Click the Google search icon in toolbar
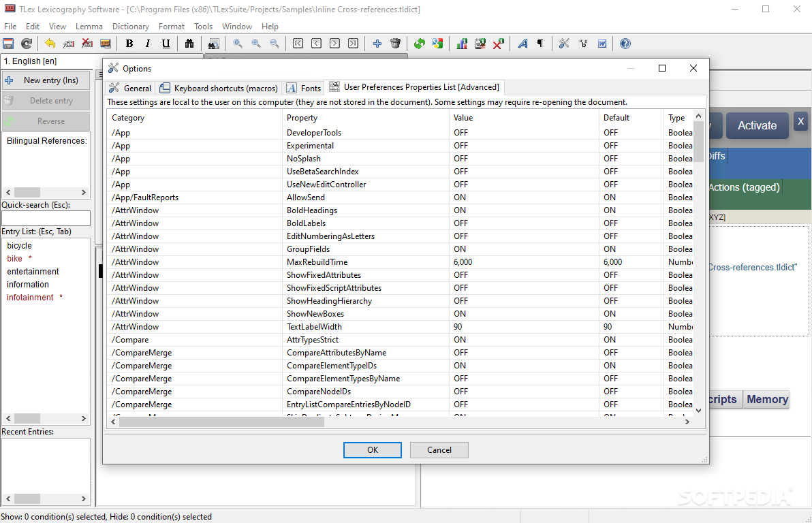This screenshot has height=523, width=812. click(x=438, y=44)
